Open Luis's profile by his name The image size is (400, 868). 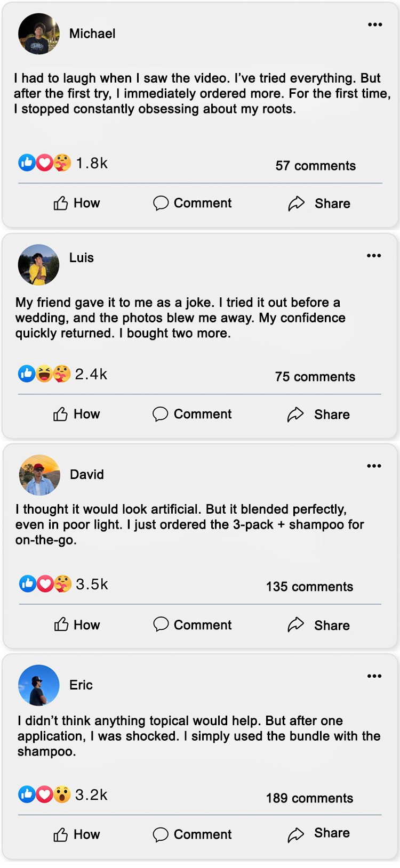(x=82, y=257)
